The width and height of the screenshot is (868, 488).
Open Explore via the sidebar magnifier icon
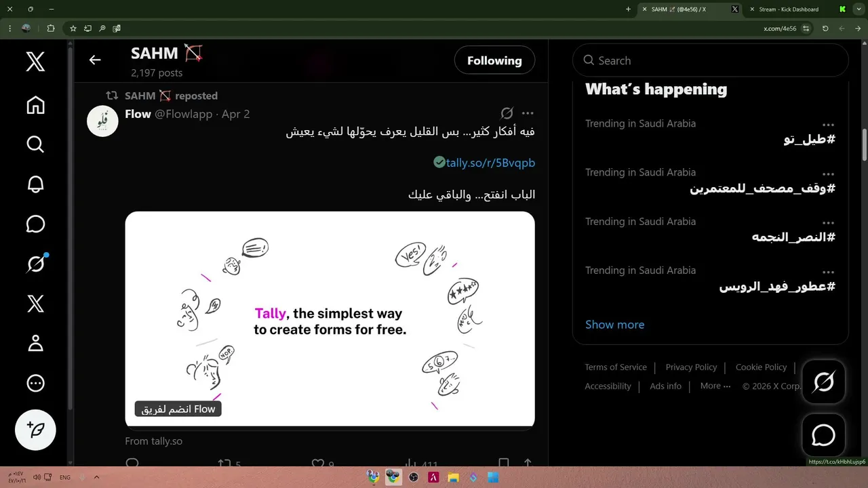point(35,144)
